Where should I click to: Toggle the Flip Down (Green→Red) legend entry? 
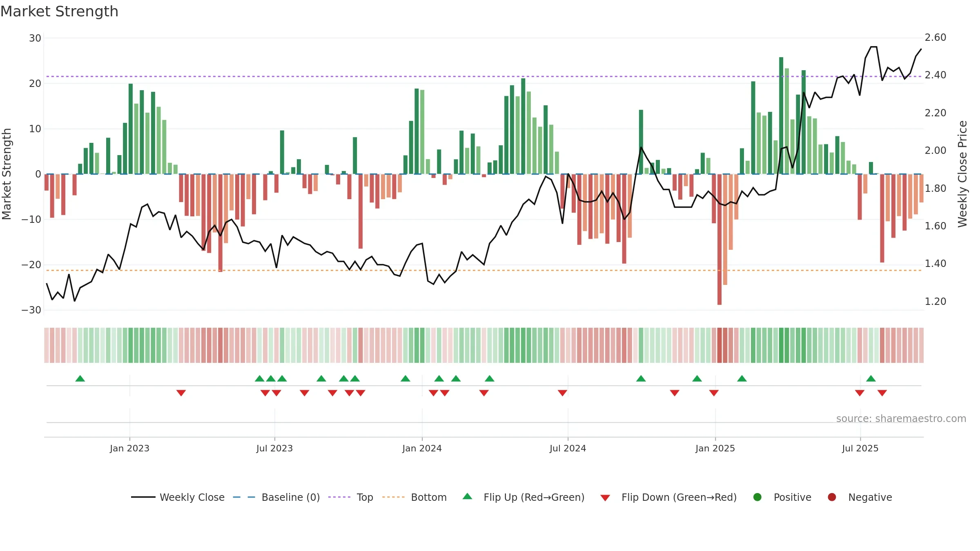[x=668, y=497]
